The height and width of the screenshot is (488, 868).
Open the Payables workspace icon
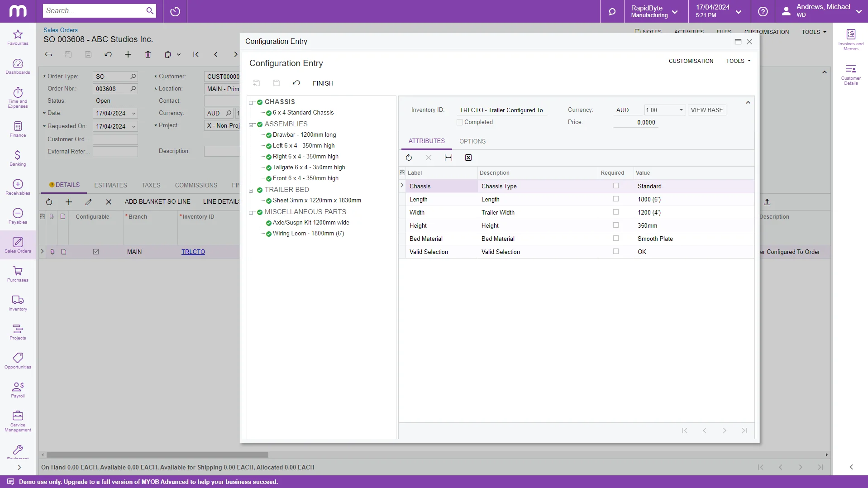[x=17, y=215]
